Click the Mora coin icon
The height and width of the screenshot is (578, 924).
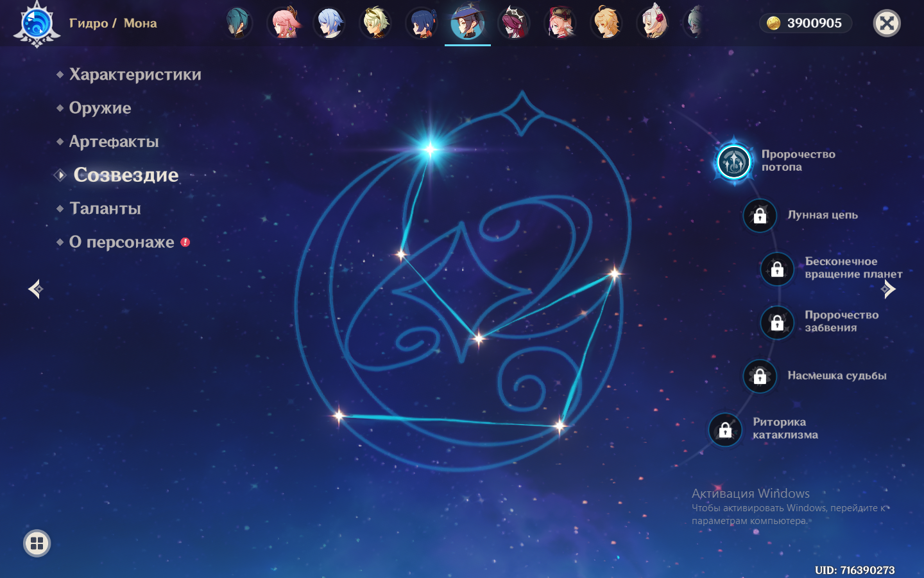click(x=774, y=23)
